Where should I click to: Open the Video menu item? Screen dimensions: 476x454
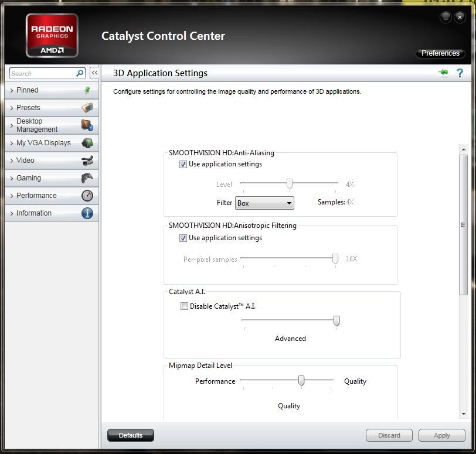pos(52,161)
